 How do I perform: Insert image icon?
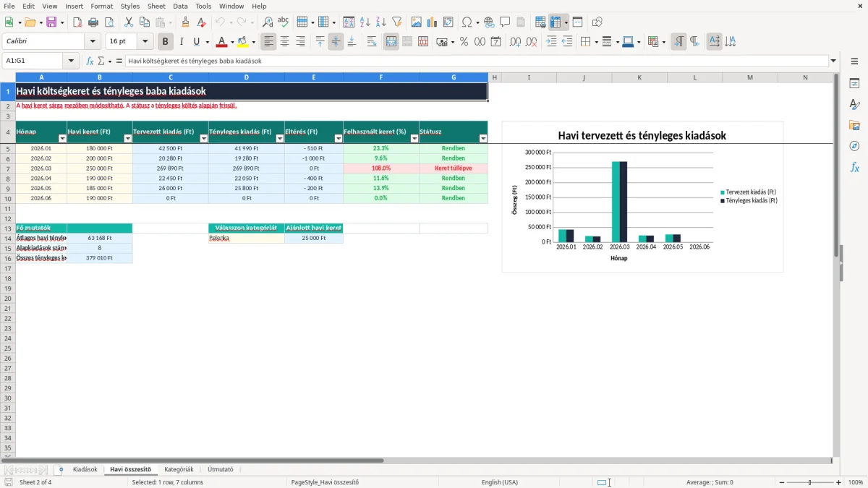(417, 22)
